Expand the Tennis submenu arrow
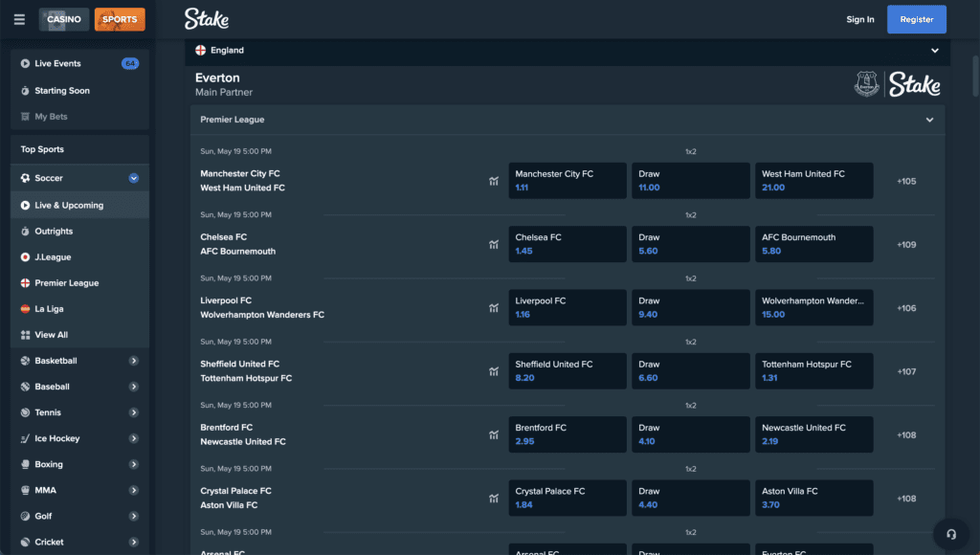The width and height of the screenshot is (980, 555). (134, 412)
